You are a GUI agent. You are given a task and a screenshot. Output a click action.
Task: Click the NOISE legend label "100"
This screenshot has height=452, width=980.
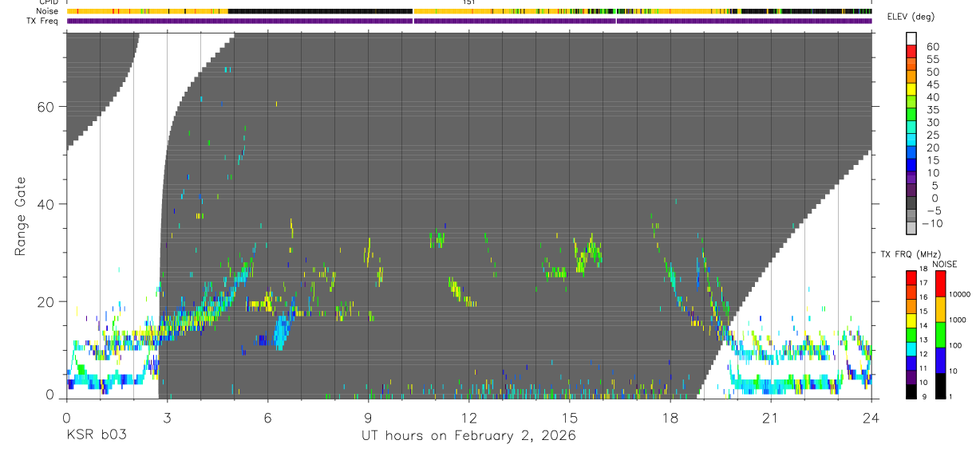tap(954, 345)
